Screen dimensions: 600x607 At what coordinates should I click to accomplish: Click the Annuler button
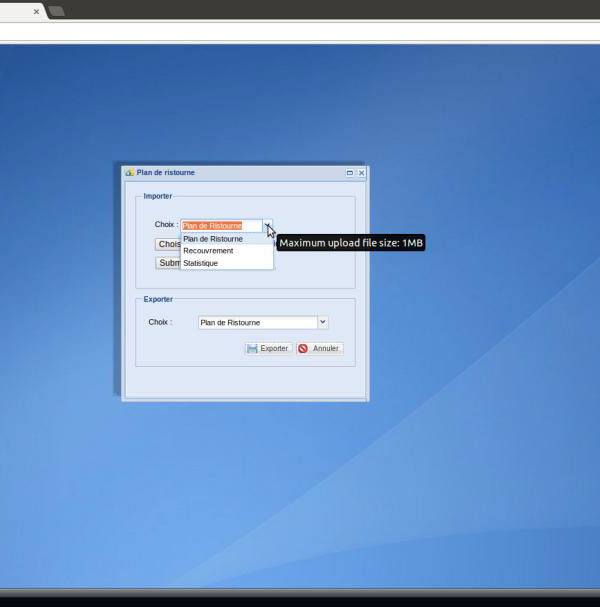(x=320, y=349)
